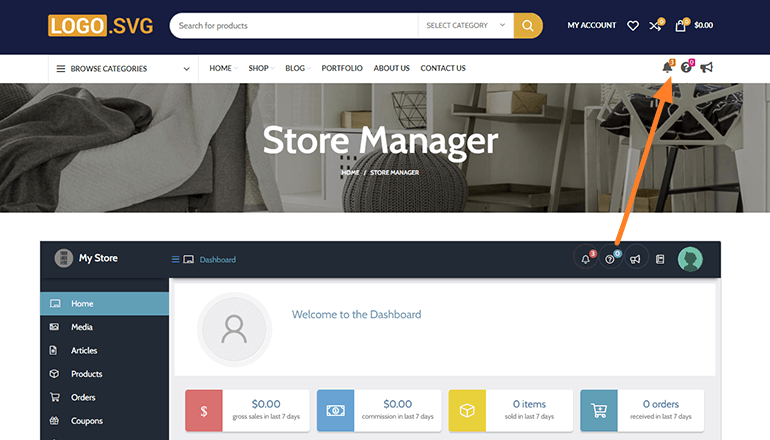The width and height of the screenshot is (770, 440).
Task: Click the orange search magnifier button
Action: coord(528,25)
